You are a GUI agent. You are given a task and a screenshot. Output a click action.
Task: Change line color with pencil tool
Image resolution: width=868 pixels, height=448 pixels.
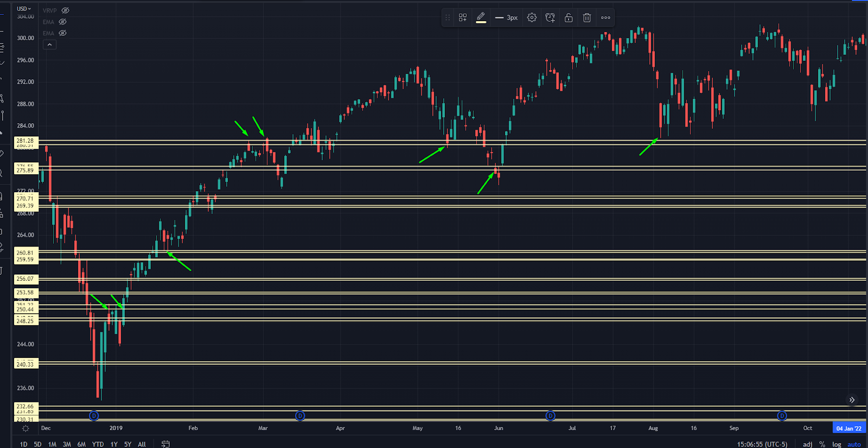click(x=481, y=17)
